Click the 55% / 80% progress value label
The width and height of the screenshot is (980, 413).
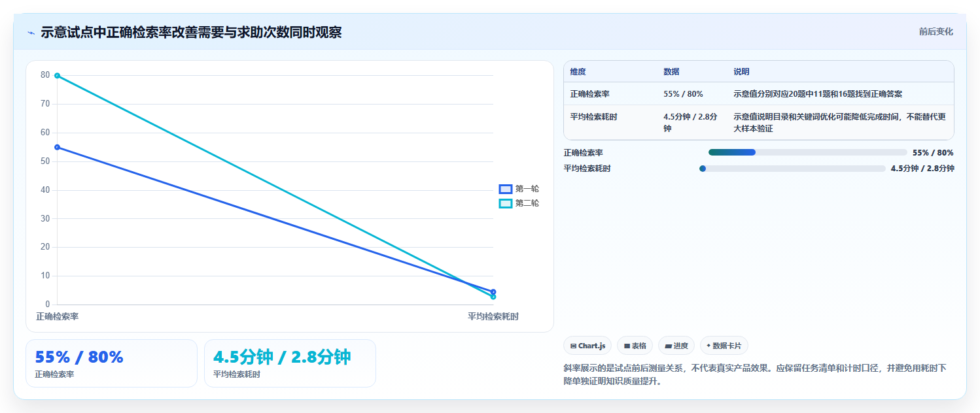[x=933, y=152]
